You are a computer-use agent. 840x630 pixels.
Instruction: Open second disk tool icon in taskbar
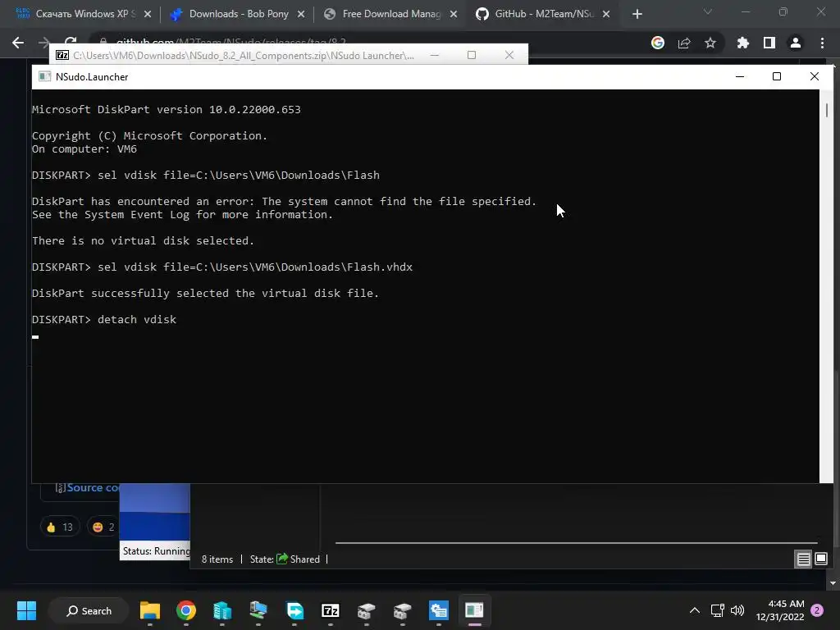pyautogui.click(x=402, y=610)
